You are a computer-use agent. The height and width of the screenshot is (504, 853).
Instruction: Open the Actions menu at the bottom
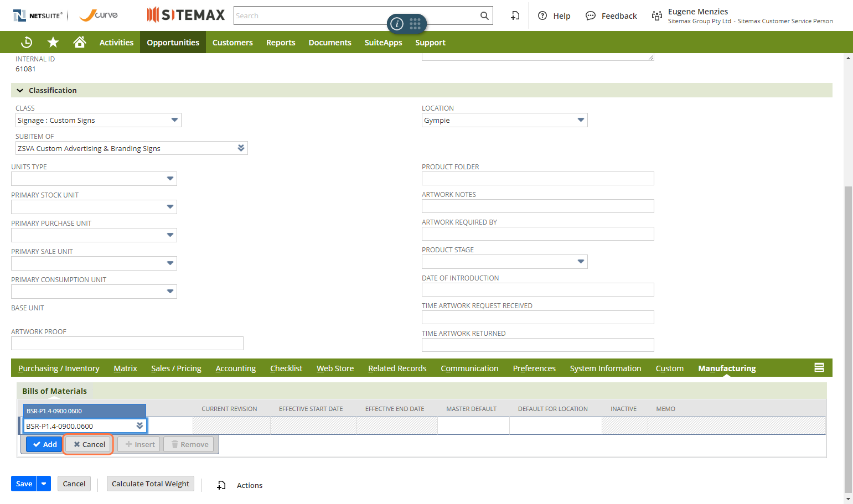pyautogui.click(x=250, y=485)
